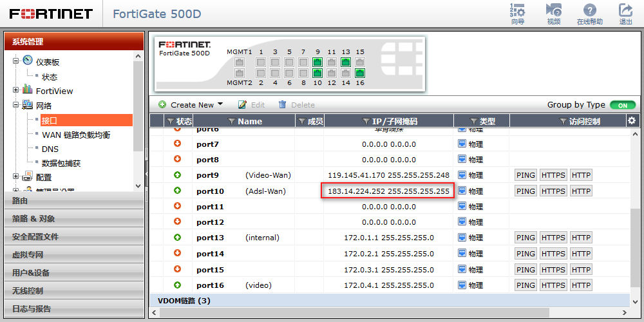Click the 访问控制 column filter icon
The width and height of the screenshot is (644, 322).
click(563, 121)
